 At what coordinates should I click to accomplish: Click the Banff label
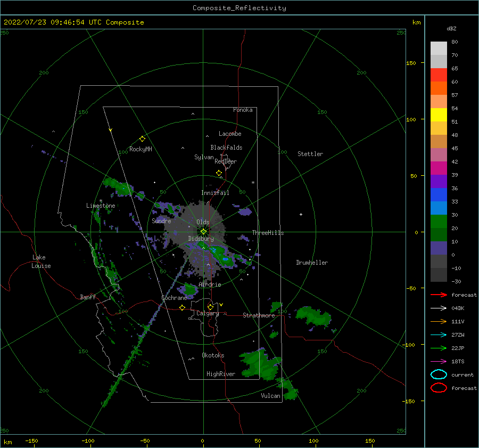[88, 297]
